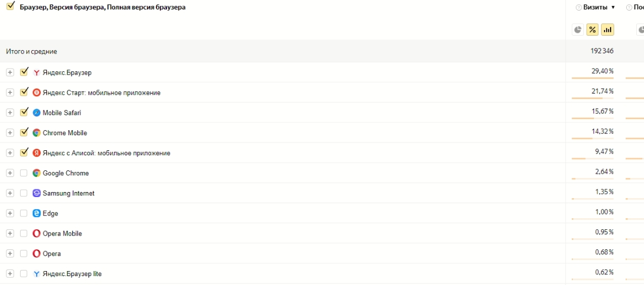Screen dimensions: 644x285
Task: Expand the Mobile Safari row
Action: click(10, 112)
